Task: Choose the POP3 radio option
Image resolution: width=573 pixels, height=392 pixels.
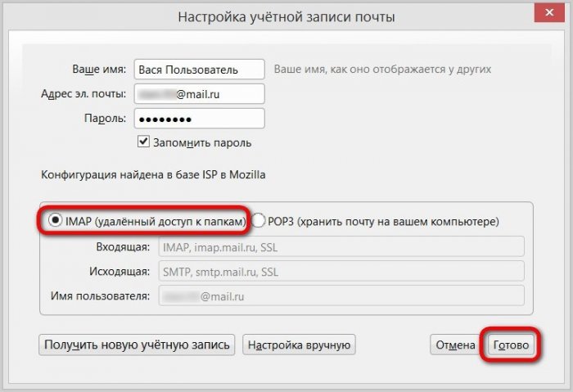Action: pyautogui.click(x=259, y=221)
